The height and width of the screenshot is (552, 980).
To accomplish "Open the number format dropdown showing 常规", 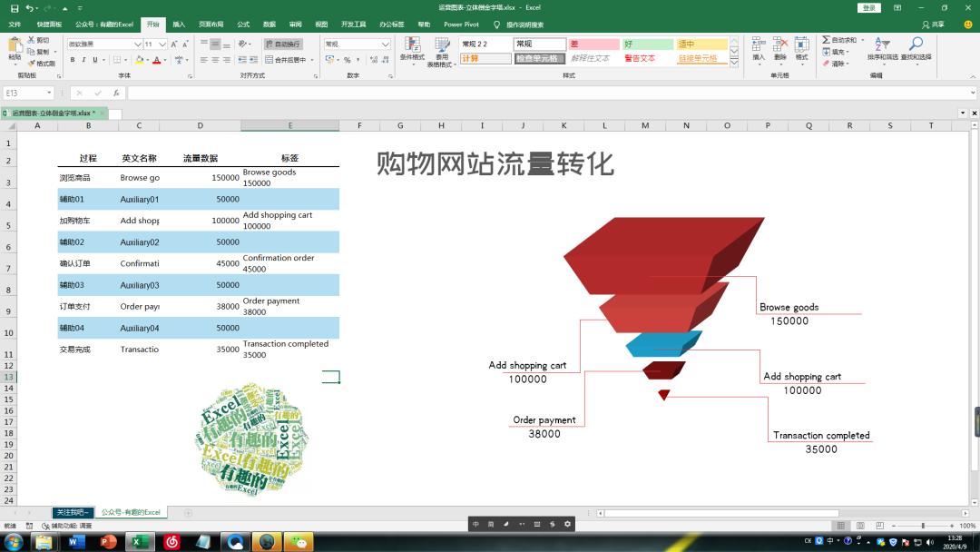I will (x=356, y=42).
